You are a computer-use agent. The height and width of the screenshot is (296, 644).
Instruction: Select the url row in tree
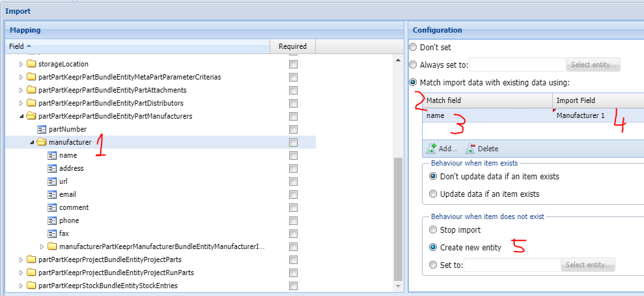pyautogui.click(x=161, y=182)
